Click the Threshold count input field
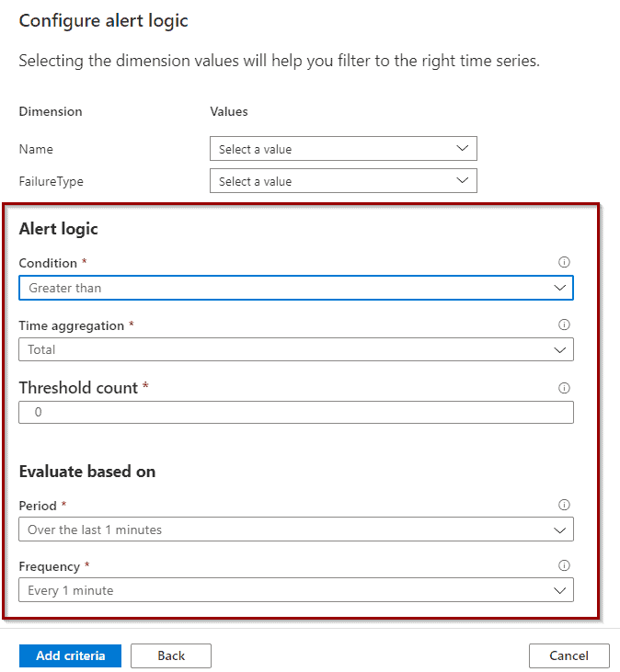The image size is (620, 672). tap(296, 412)
